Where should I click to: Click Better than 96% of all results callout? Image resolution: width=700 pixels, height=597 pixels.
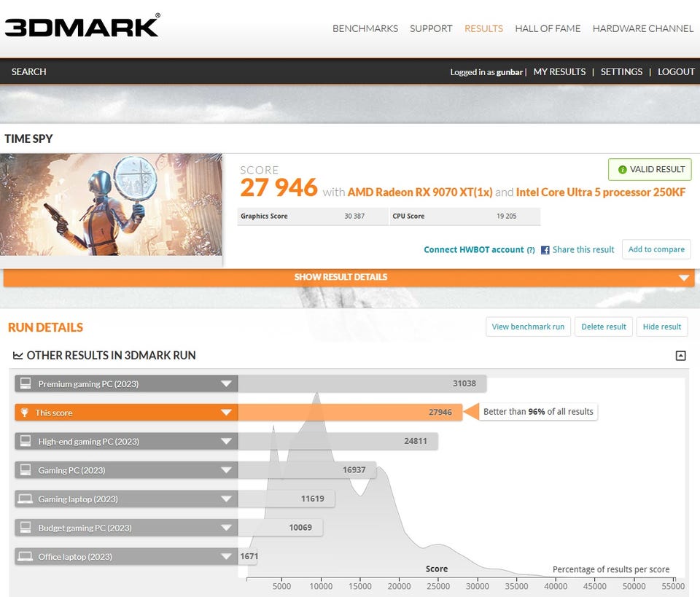[x=538, y=411]
